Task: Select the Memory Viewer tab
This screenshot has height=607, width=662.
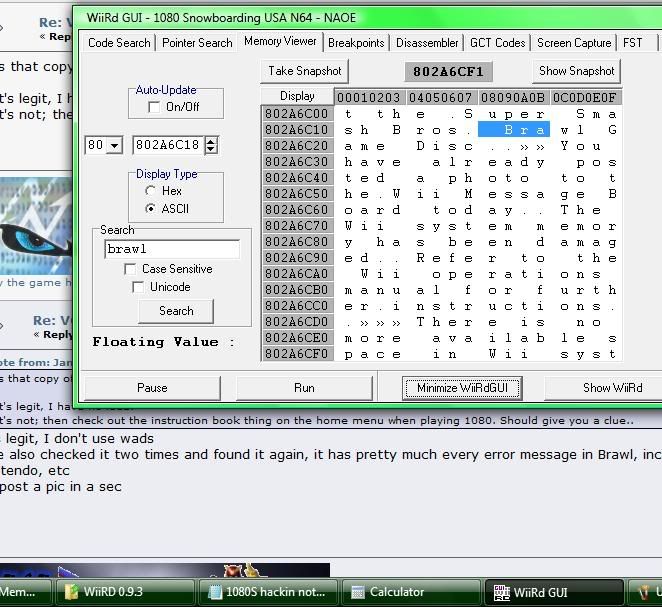Action: 280,41
